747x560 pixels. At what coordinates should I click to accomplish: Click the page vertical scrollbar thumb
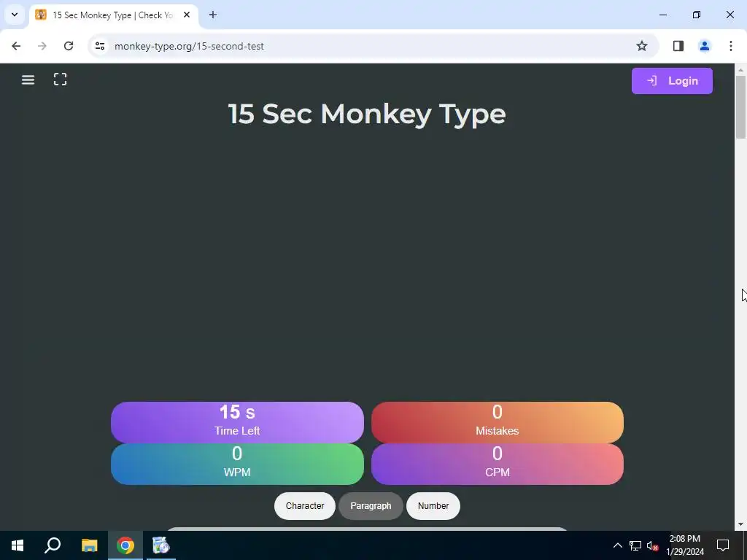point(741,106)
